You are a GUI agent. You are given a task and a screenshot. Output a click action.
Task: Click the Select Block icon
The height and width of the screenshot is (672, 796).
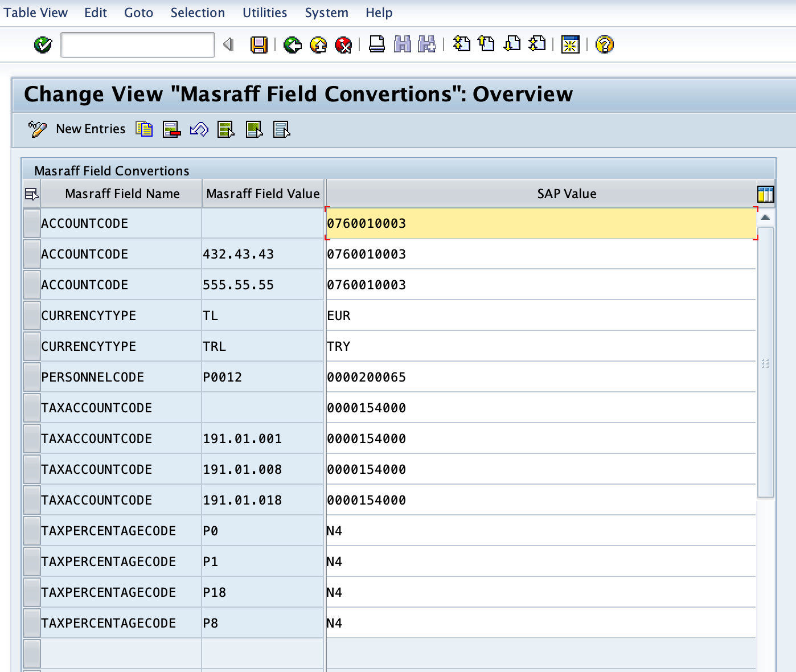(x=254, y=129)
